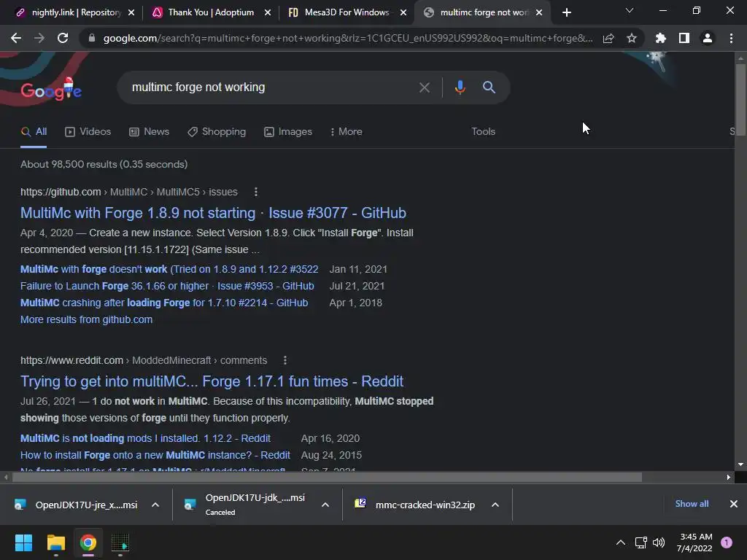Share this page icon in address bar
747x560 pixels.
pyautogui.click(x=608, y=38)
